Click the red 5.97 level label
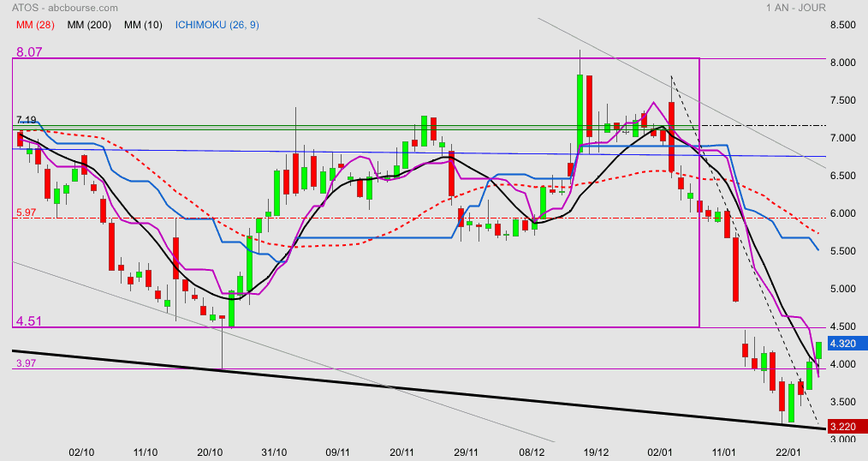The image size is (868, 461). tap(26, 213)
